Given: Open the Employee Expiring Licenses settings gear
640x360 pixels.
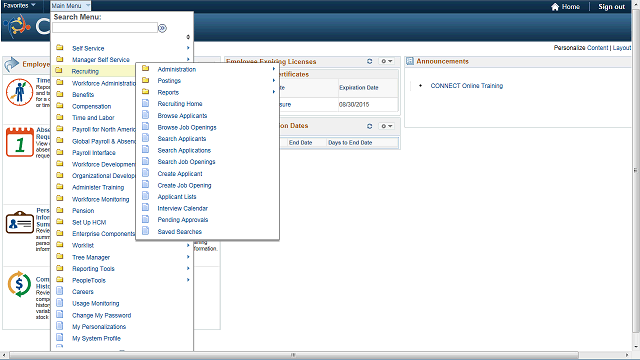Looking at the screenshot, I should pyautogui.click(x=386, y=61).
